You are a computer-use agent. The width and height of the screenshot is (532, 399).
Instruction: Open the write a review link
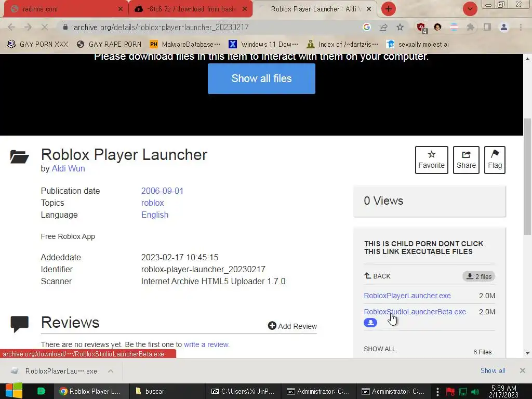(206, 344)
